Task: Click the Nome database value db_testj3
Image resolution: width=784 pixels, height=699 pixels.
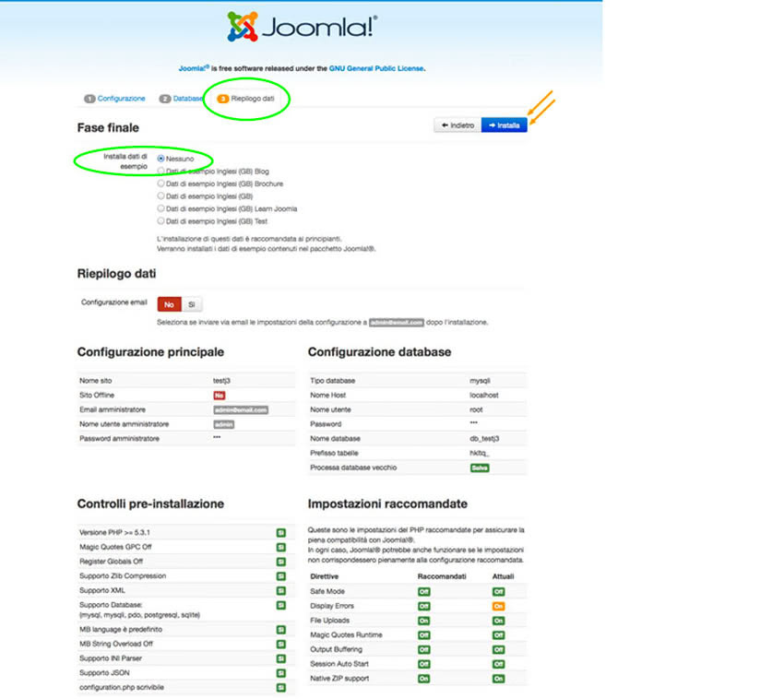Action: coord(484,439)
